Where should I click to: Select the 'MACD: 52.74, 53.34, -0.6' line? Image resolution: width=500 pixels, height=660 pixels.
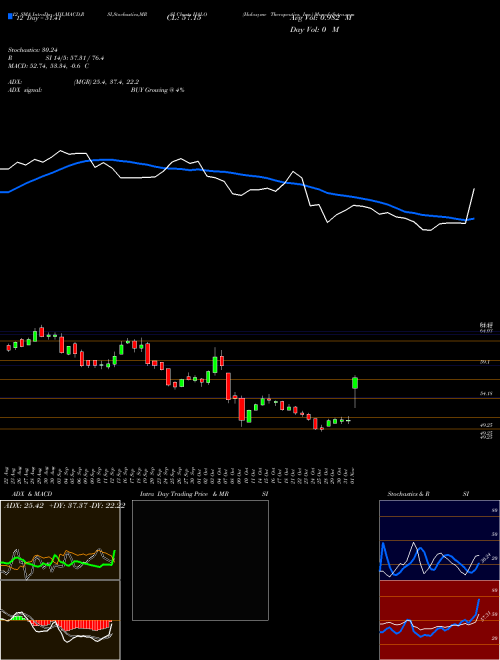(x=48, y=66)
